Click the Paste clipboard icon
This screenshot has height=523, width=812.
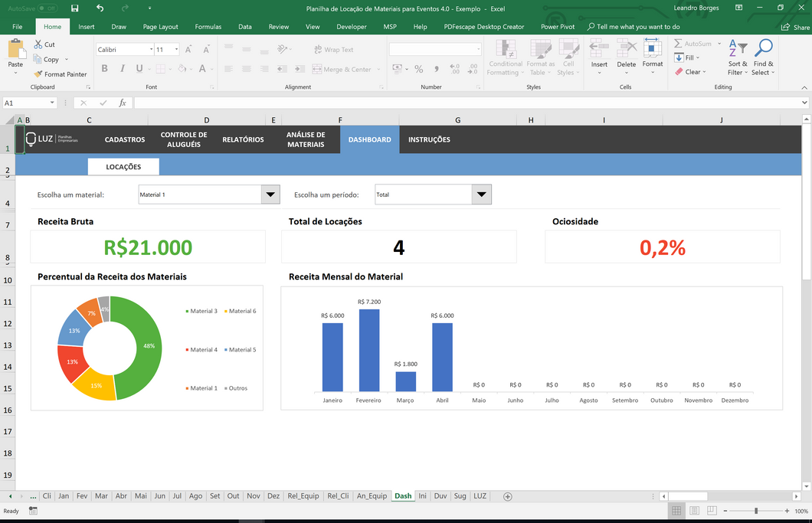point(15,54)
